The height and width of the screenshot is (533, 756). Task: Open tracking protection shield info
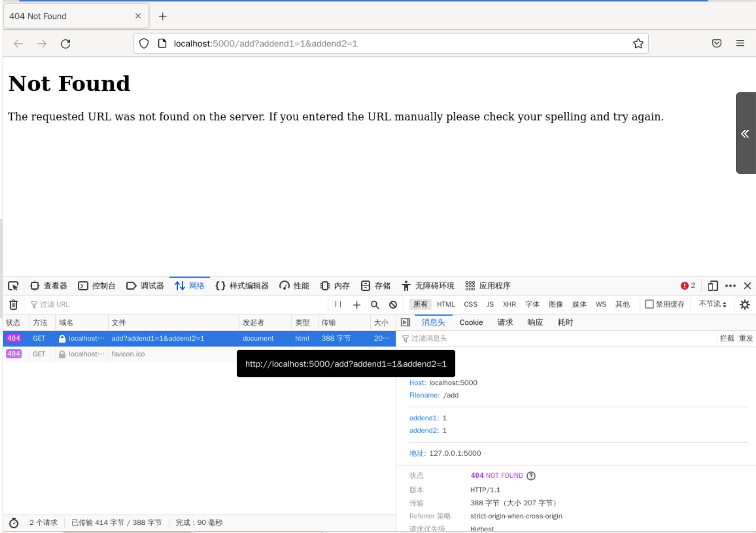click(144, 43)
